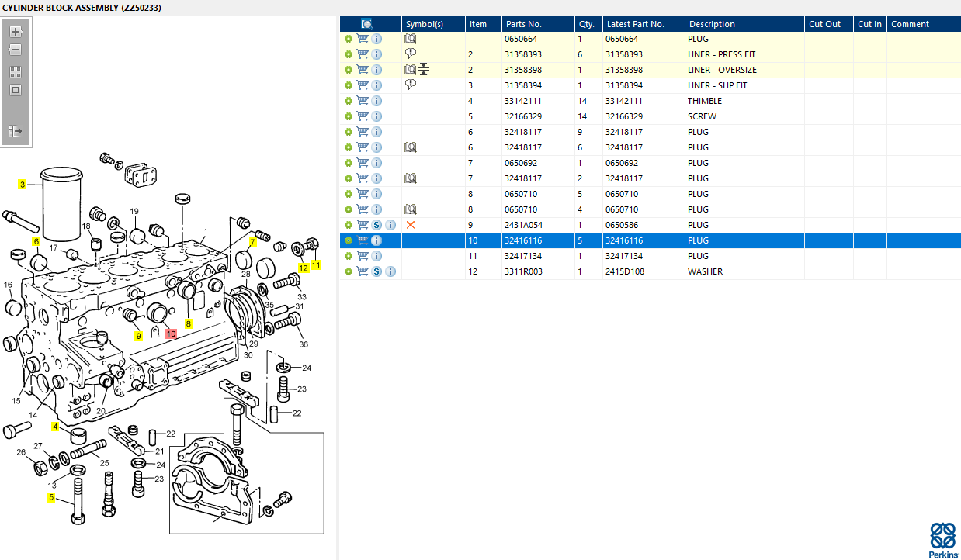Viewport: 961px width, 560px height.
Task: Click the S icon on the 2431A054 row
Action: click(x=376, y=225)
